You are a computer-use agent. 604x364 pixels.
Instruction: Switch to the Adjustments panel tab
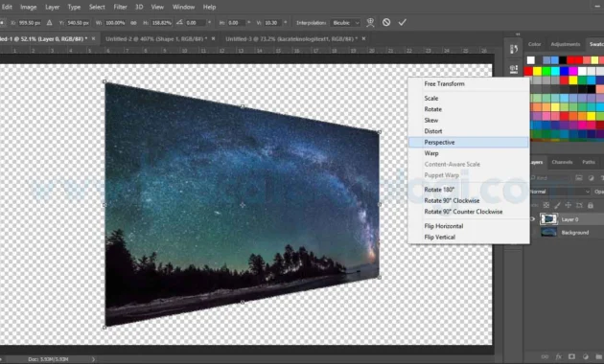tap(565, 44)
